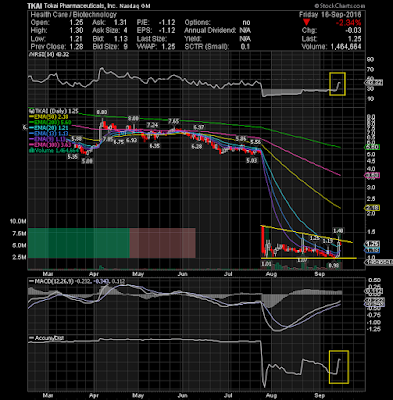The image size is (393, 400).
Task: Click the 5.00 price low label
Action: [x=87, y=161]
